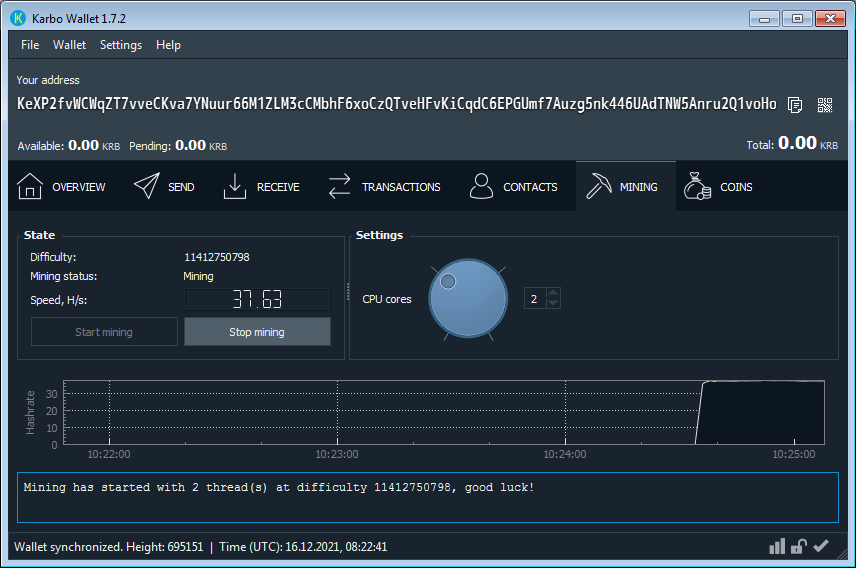Click the Karbo logo in title bar
This screenshot has width=856, height=568.
pos(18,18)
